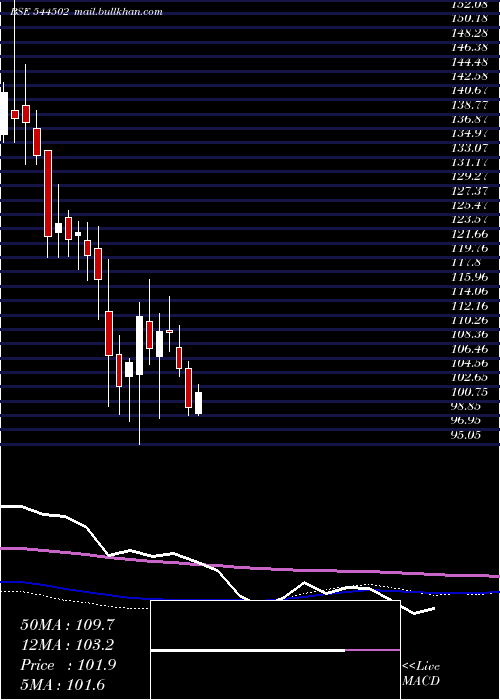This screenshot has height=700, width=500.
Task: Select the 112.16 axis label
Action: tap(468, 306)
